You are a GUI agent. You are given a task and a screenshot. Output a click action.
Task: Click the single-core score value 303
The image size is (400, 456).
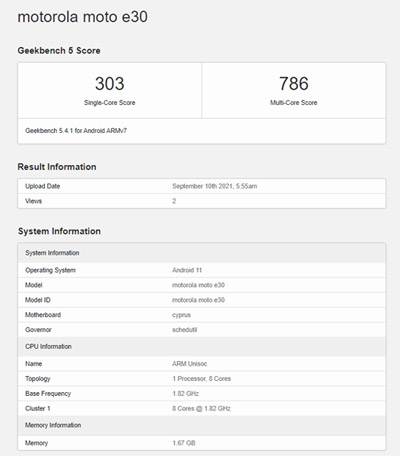(110, 83)
